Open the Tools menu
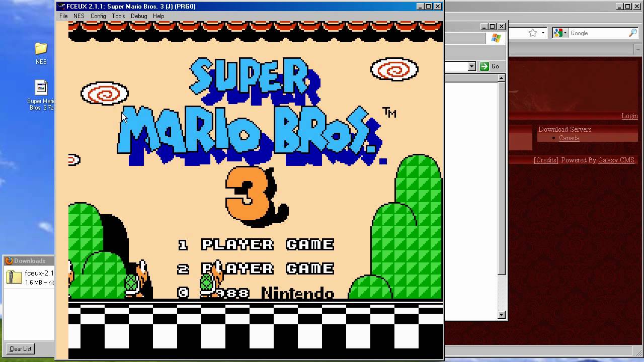This screenshot has height=362, width=644. pyautogui.click(x=118, y=16)
